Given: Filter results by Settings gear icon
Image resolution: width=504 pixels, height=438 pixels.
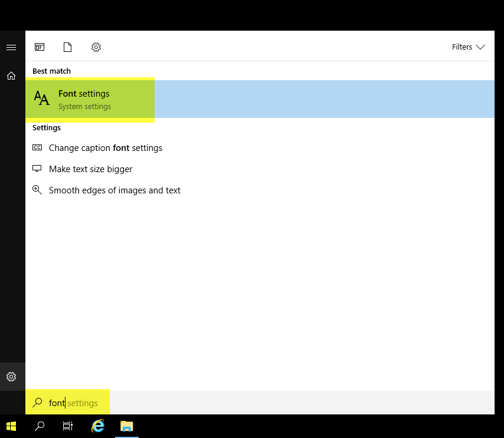Looking at the screenshot, I should click(96, 47).
